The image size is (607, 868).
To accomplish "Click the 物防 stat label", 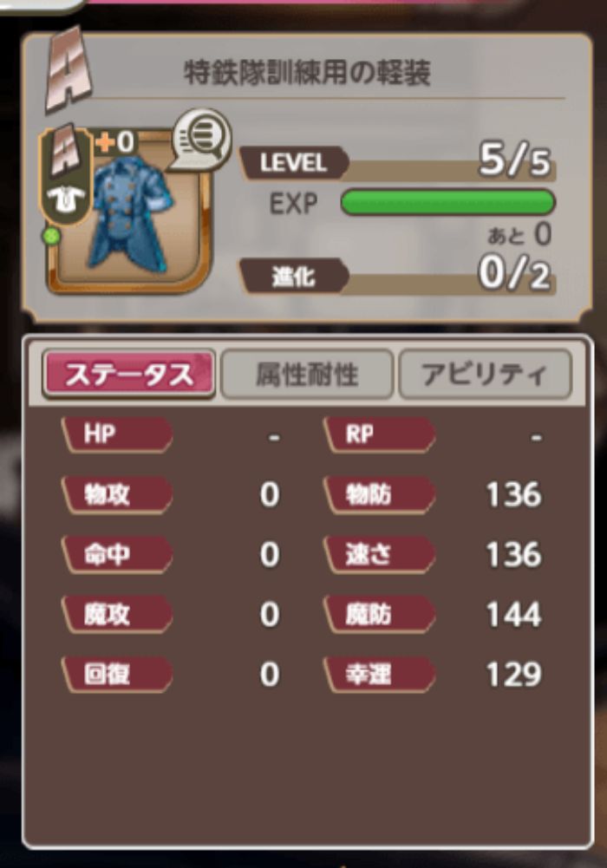I will pos(379,494).
